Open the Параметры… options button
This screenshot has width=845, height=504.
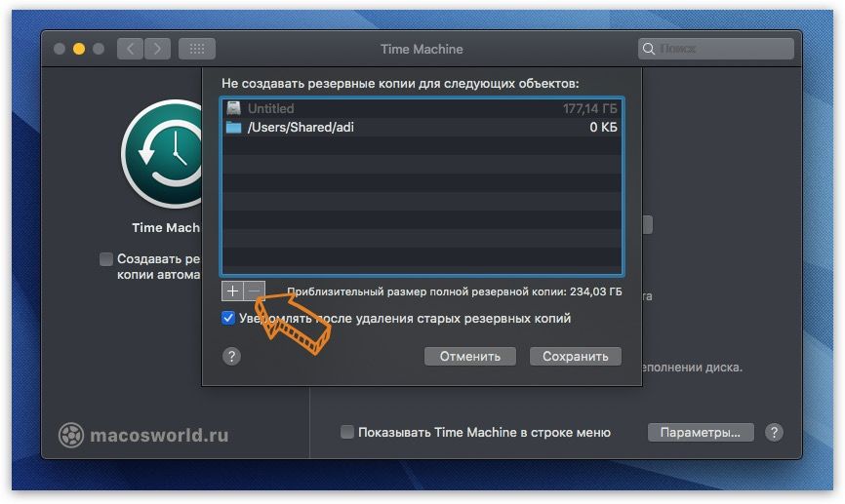700,433
